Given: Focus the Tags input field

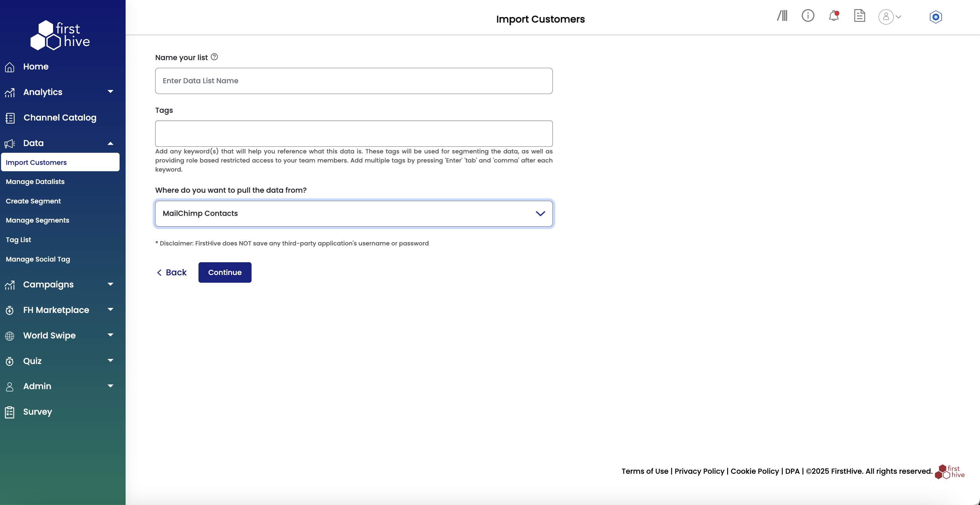Looking at the screenshot, I should pyautogui.click(x=354, y=134).
